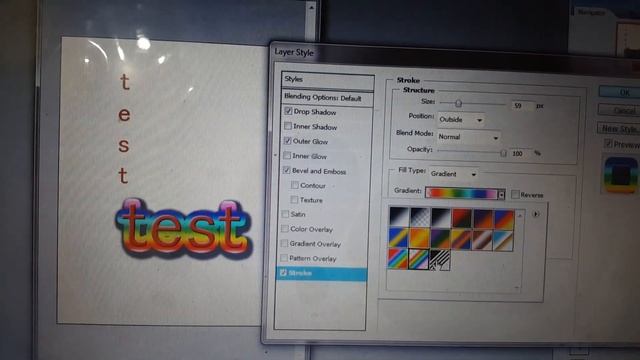Open the Position dropdown set to Outside

461,120
